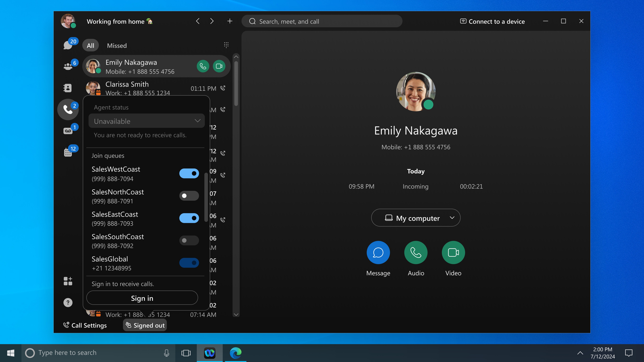Click the Video call icon for Emily Nakagawa
The height and width of the screenshot is (362, 644).
219,66
